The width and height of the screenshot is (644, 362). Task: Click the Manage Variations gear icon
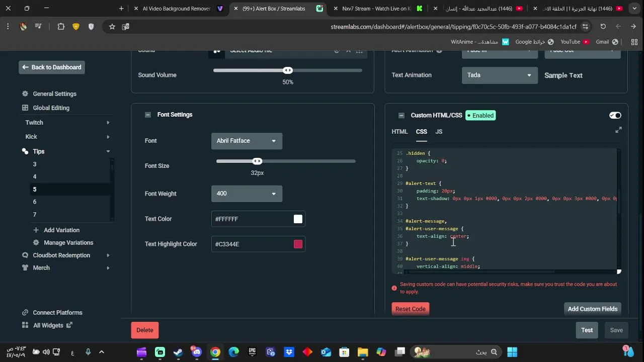coord(36,243)
